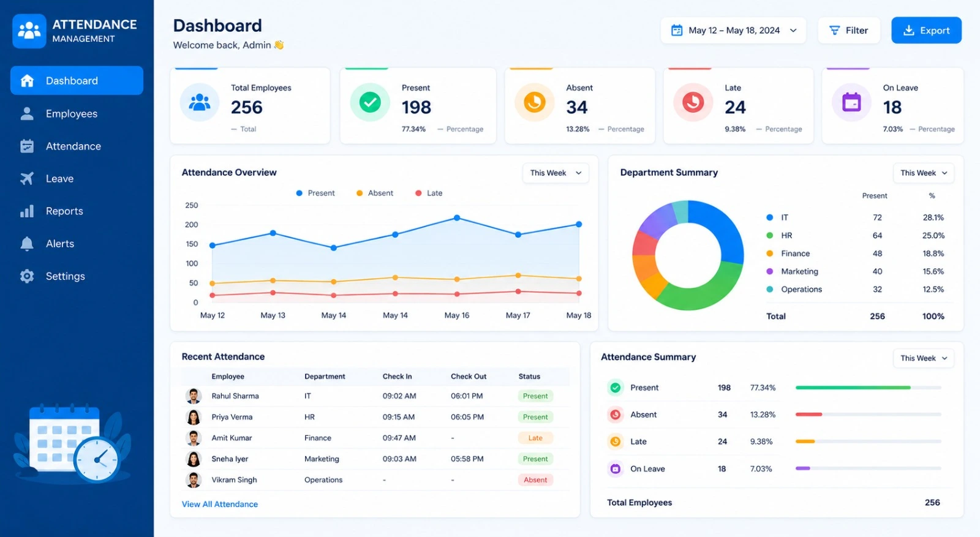Viewport: 980px width, 537px height.
Task: Click the calendar with clock illustration
Action: pos(72,444)
